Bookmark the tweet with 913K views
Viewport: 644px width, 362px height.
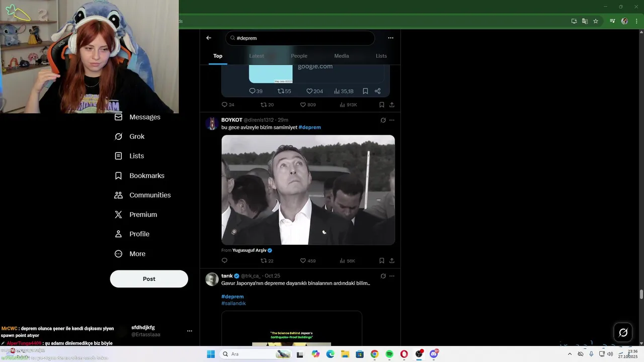tap(382, 105)
